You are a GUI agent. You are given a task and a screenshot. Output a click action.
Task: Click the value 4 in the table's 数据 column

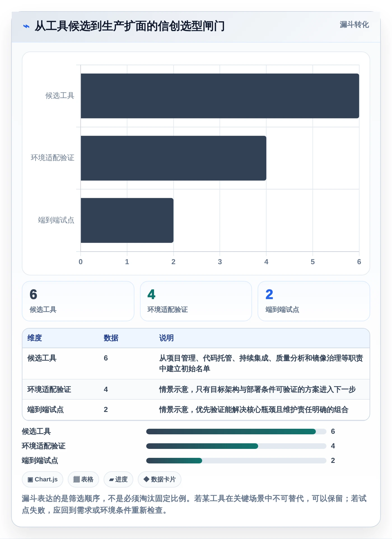106,390
